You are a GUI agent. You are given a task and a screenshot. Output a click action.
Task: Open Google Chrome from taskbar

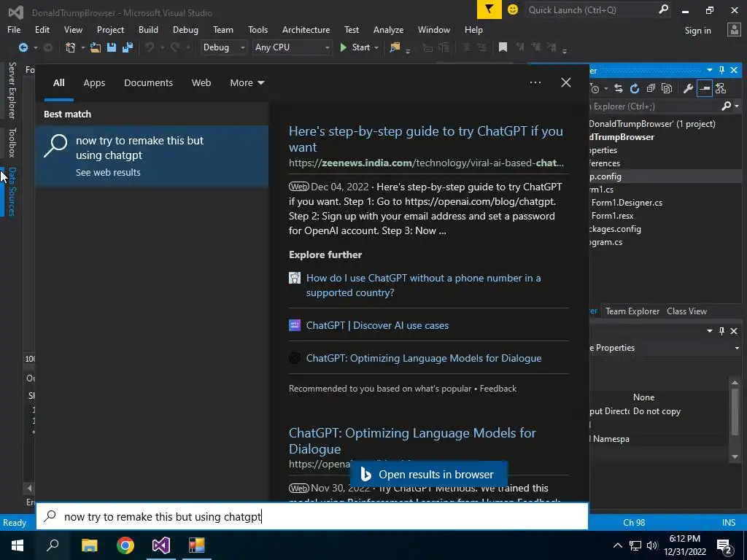125,545
